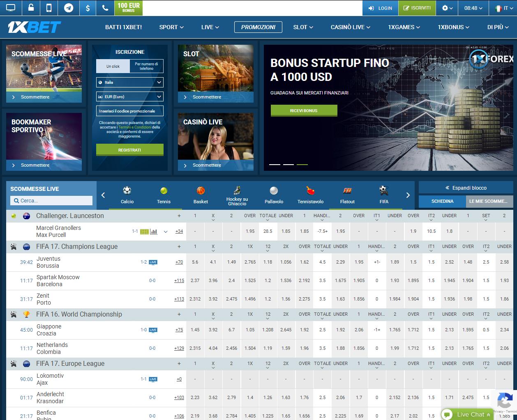The height and width of the screenshot is (420, 517).
Task: Expand the DI PIÙ menu
Action: click(498, 27)
